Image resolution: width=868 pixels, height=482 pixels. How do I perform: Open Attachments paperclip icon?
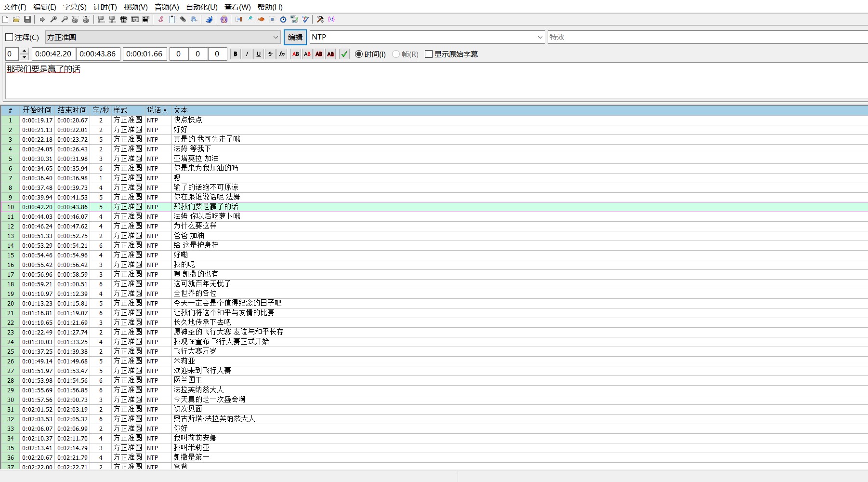coord(183,19)
